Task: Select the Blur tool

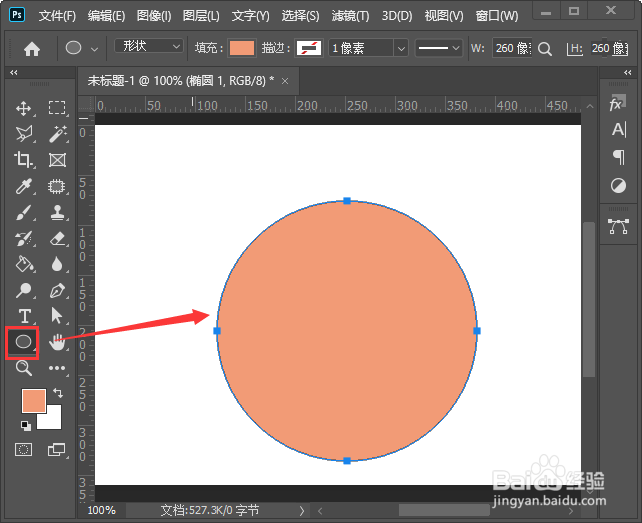Action: pyautogui.click(x=57, y=265)
